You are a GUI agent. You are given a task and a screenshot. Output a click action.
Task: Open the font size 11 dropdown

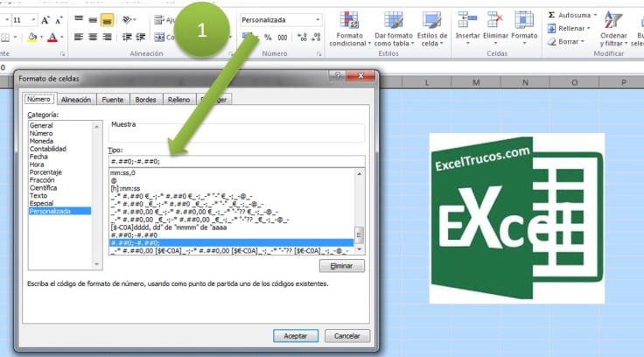(x=33, y=20)
